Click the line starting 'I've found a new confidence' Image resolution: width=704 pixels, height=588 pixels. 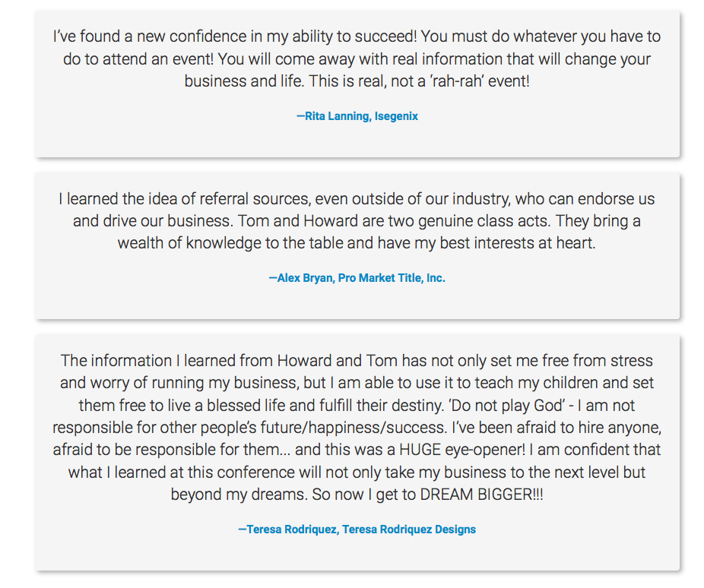click(x=357, y=36)
